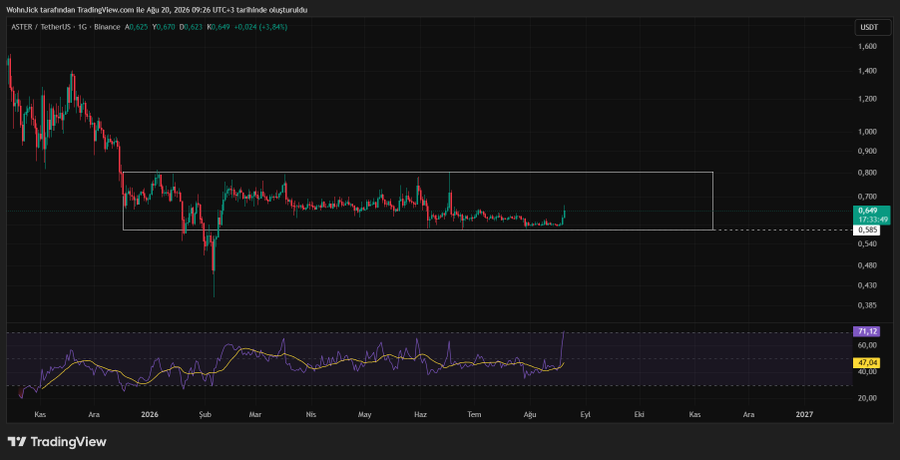The height and width of the screenshot is (460, 900).
Task: Click the 0,480 price axis label
Action: coord(868,265)
